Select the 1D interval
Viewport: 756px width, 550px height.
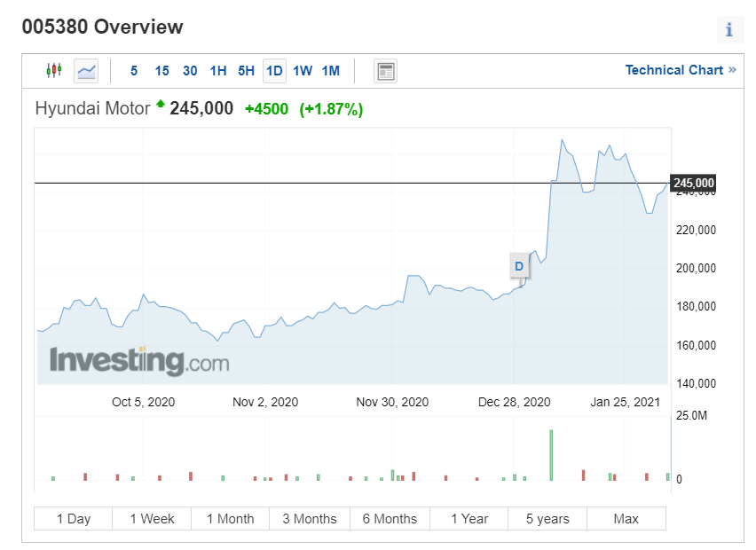click(274, 71)
